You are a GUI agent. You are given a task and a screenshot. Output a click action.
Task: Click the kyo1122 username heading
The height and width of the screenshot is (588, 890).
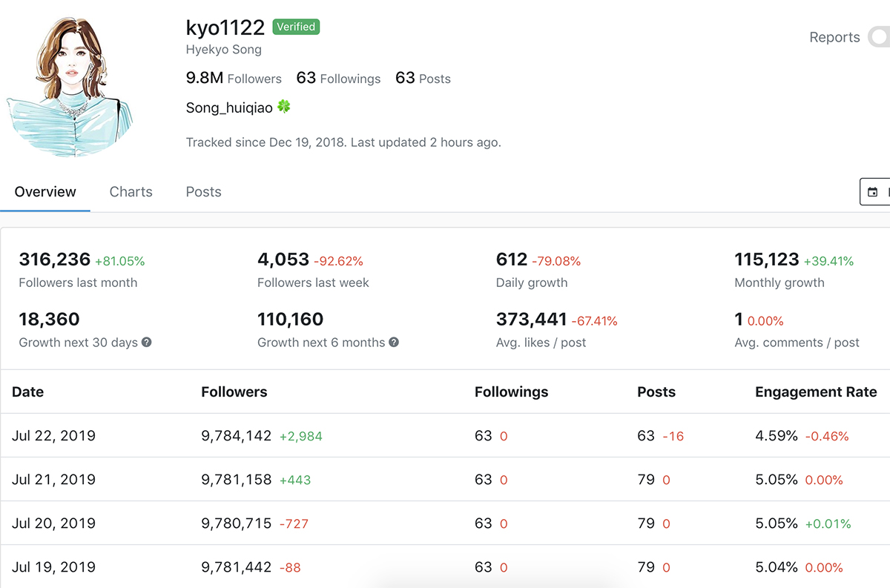pos(225,27)
